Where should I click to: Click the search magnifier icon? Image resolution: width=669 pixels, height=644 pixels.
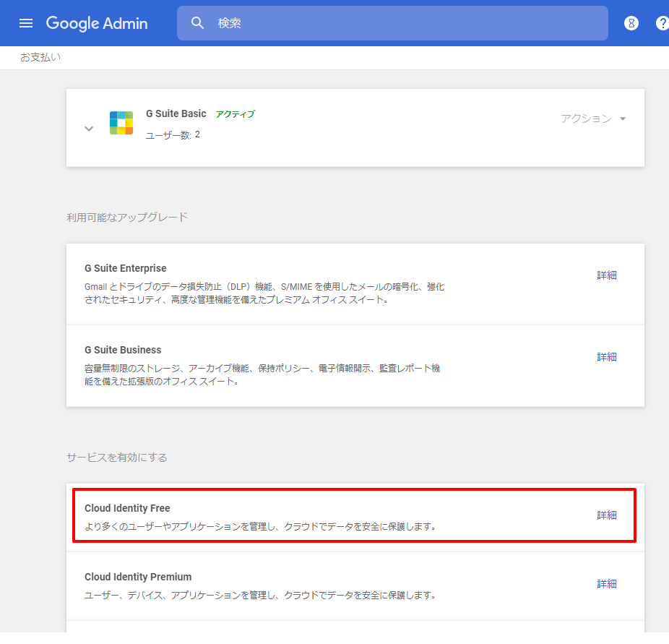pos(197,23)
